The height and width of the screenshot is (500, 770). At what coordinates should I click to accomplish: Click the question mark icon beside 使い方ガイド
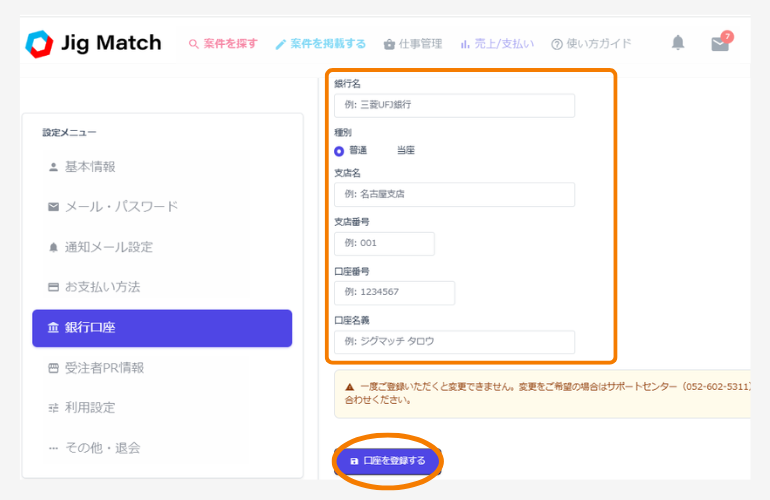[x=556, y=45]
